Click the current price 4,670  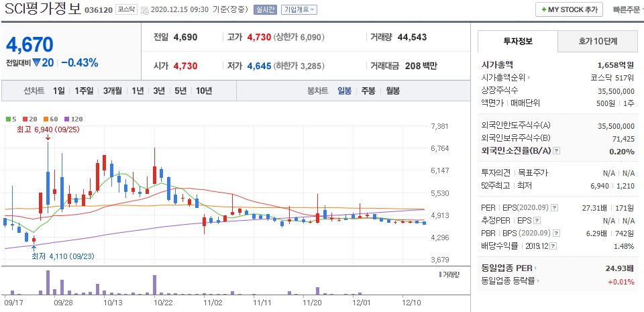coord(30,44)
